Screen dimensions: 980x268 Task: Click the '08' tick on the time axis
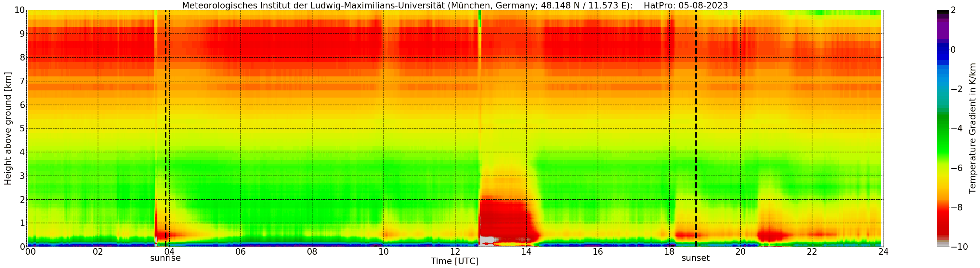[312, 252]
